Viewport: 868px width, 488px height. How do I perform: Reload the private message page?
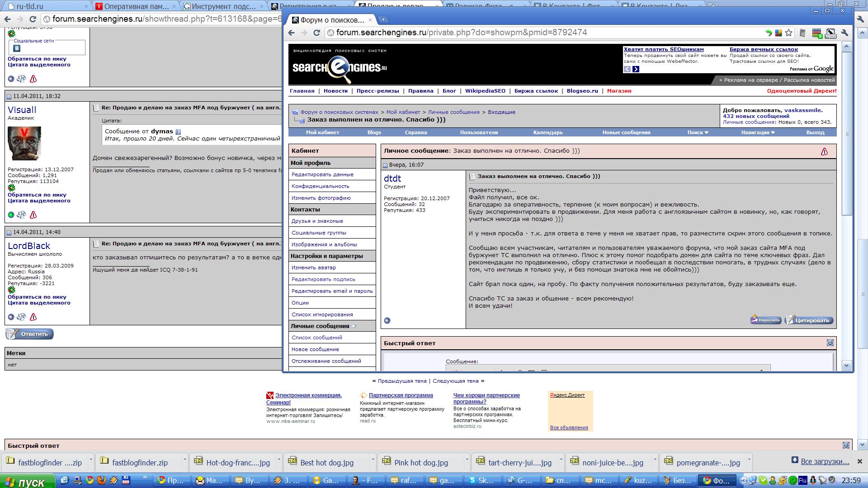[316, 33]
